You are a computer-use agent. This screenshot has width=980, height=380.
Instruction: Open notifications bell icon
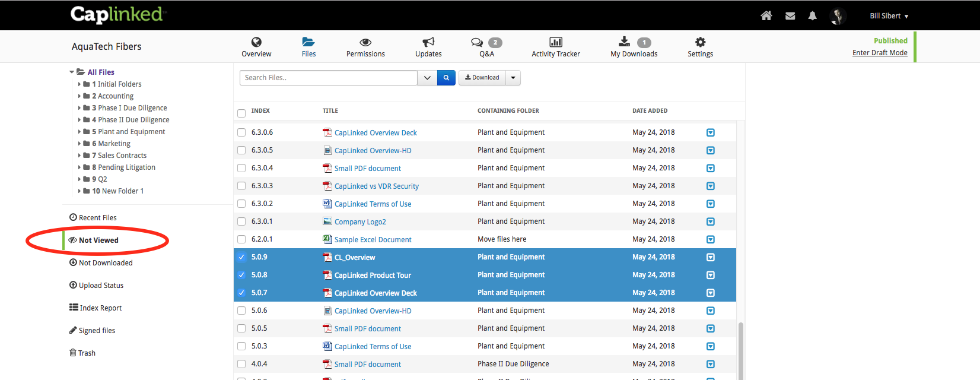[x=813, y=16]
